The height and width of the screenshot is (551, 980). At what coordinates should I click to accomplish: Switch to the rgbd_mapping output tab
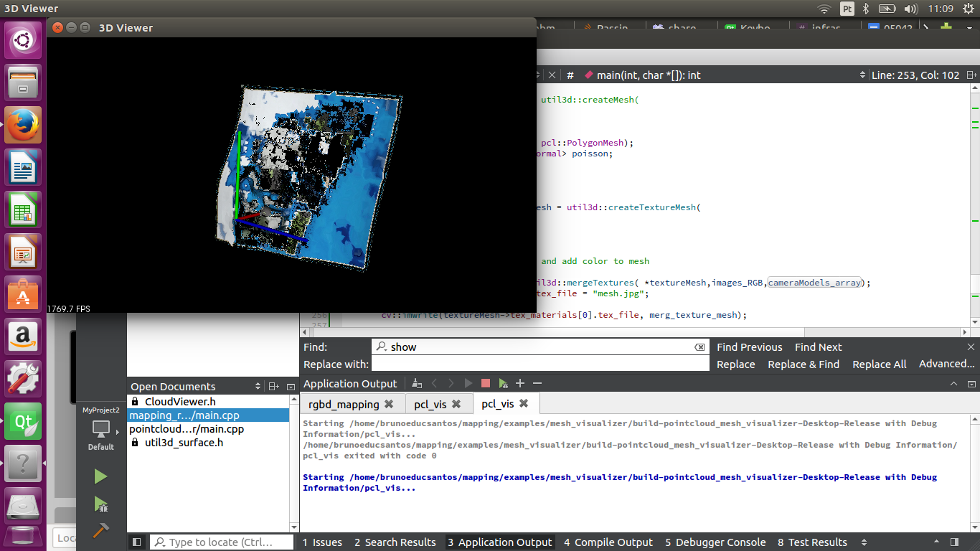pos(343,405)
